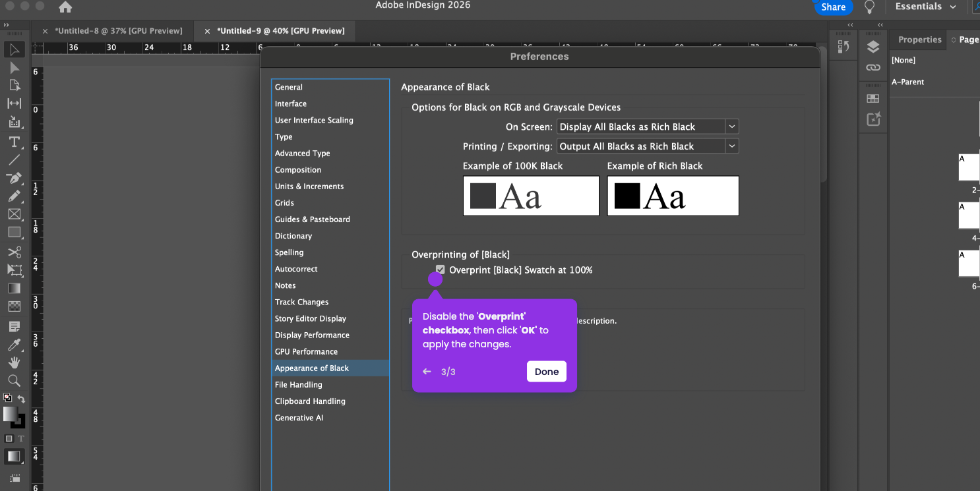
Task: Click the Default Fill and Stroke icon
Action: pyautogui.click(x=7, y=398)
